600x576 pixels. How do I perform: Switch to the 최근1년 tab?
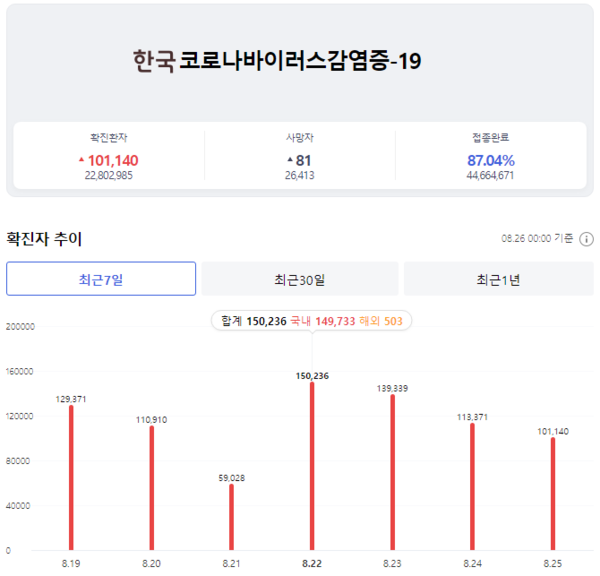click(499, 279)
